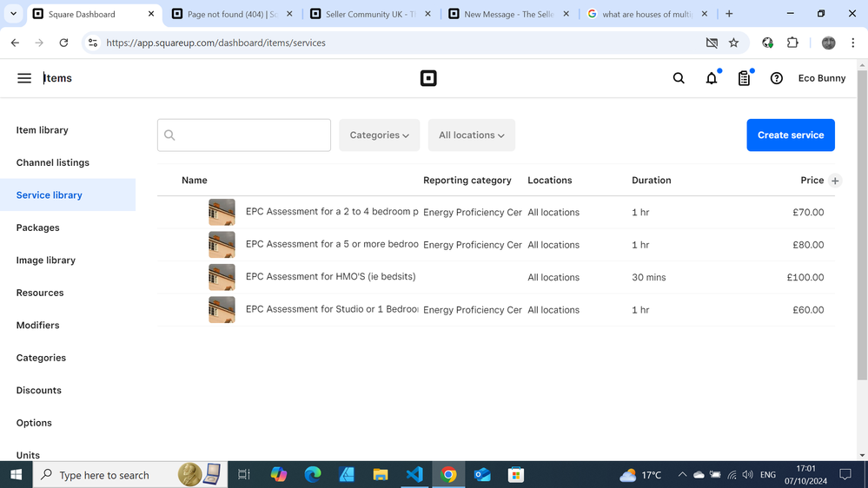Open EPC Assessment for HMO'S service
The image size is (868, 488).
[x=330, y=277]
